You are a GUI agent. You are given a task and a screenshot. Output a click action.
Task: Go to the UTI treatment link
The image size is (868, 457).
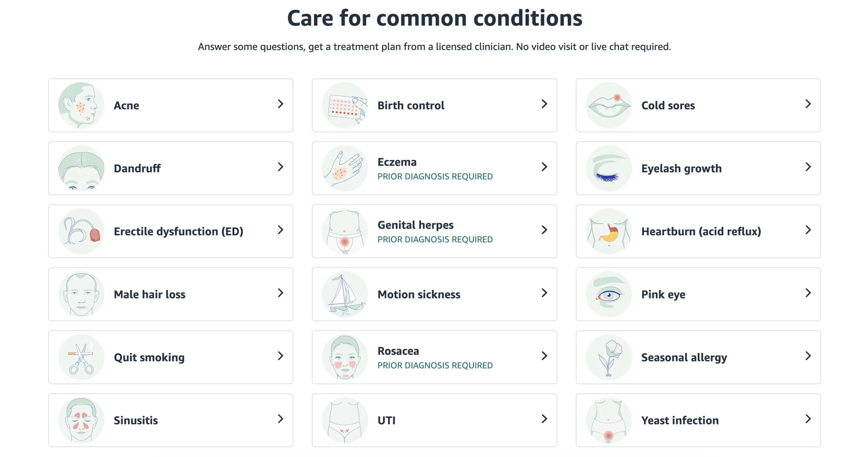(x=387, y=420)
